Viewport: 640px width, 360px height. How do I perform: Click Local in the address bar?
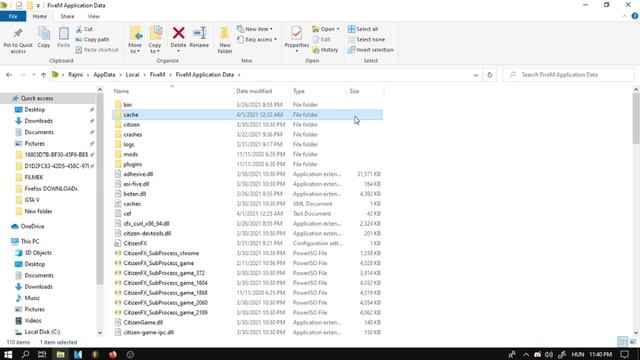(x=132, y=75)
